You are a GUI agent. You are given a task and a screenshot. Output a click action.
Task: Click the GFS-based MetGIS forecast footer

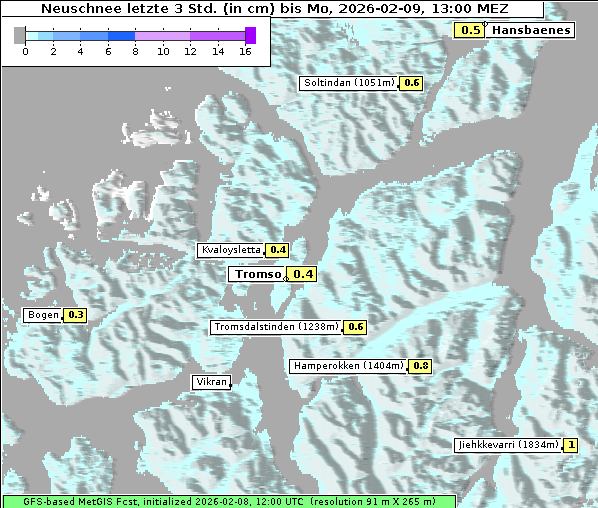229,502
